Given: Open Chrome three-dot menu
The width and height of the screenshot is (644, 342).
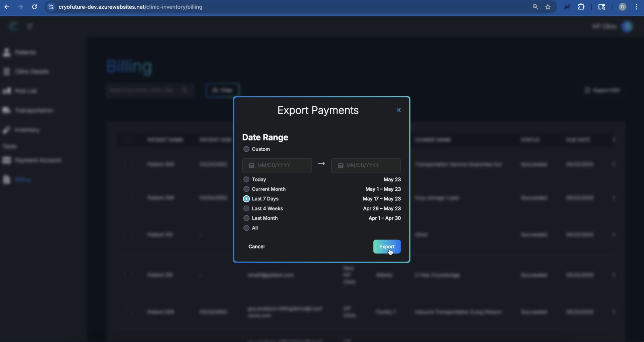Looking at the screenshot, I should tap(636, 7).
